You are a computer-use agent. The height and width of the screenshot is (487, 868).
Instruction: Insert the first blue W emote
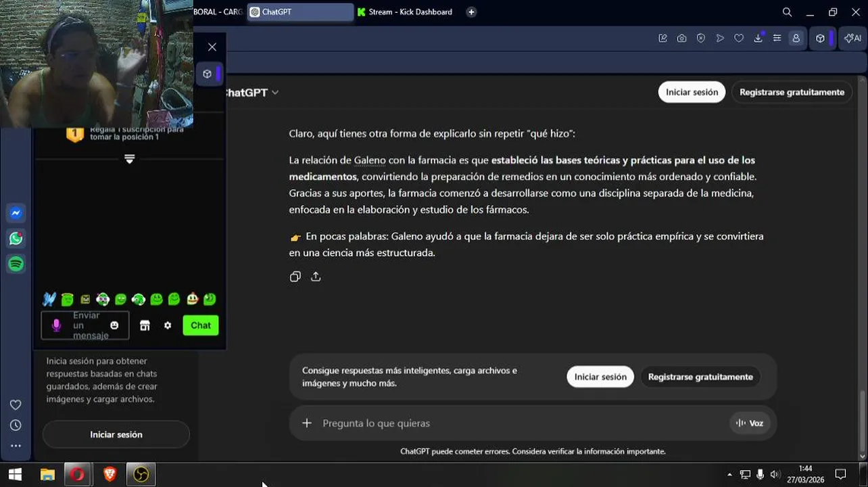click(49, 299)
